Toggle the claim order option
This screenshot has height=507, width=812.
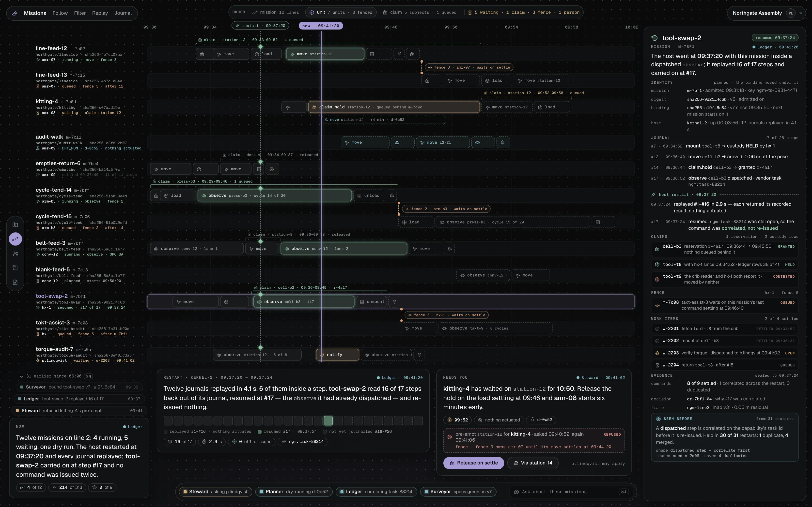[420, 12]
